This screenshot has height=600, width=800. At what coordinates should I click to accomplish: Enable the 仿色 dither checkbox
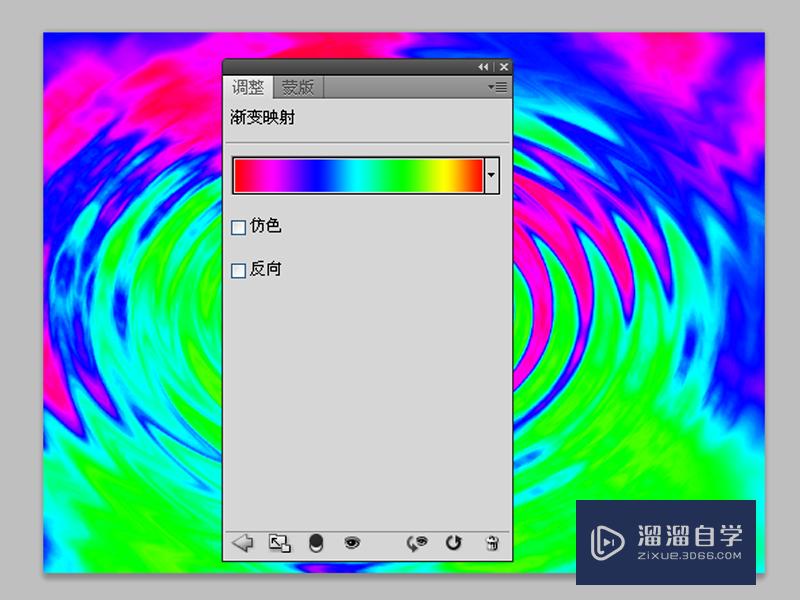point(238,227)
